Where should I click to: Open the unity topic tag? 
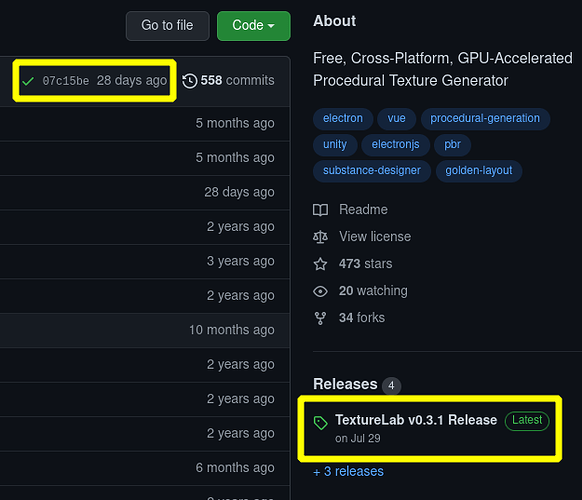335,144
